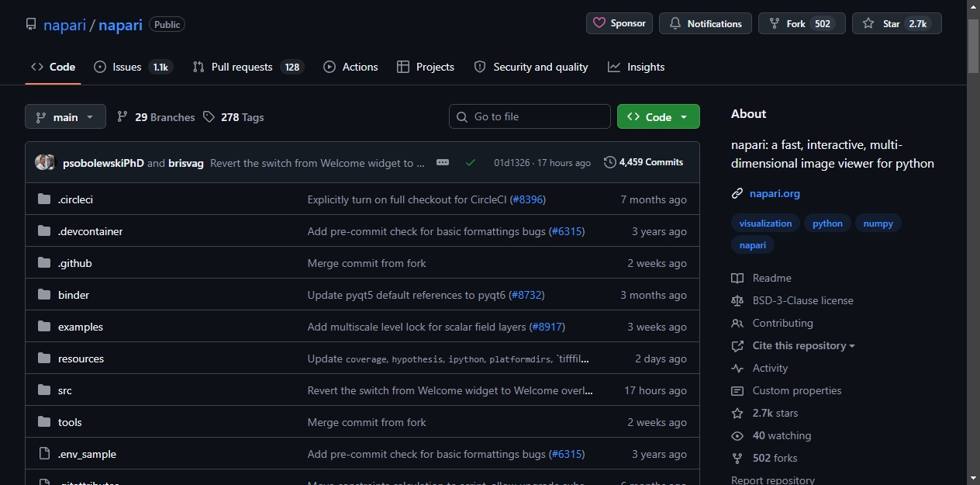This screenshot has height=485, width=980.
Task: Open the Projects tab
Action: click(x=426, y=67)
